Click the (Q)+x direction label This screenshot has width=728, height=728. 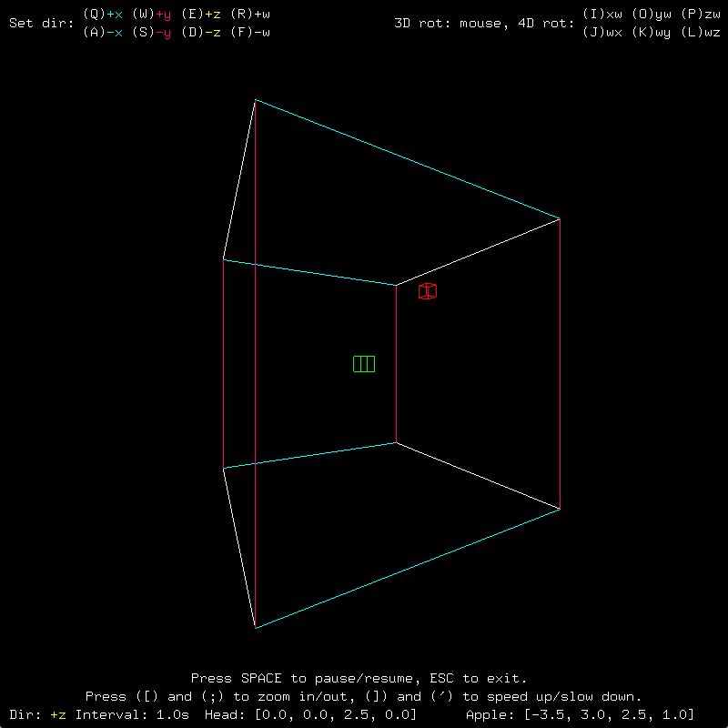(103, 15)
